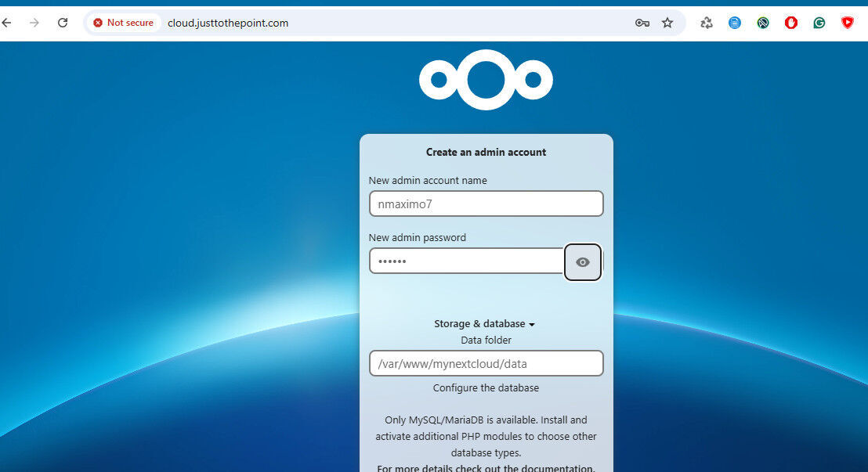Go back to the previous page
Viewport: 868px width, 472px height.
pos(7,23)
